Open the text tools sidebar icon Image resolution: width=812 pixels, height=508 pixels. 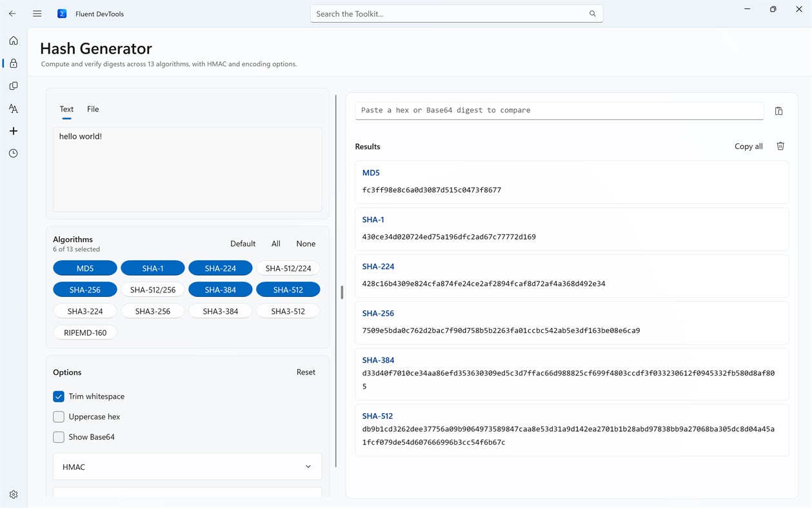point(14,108)
